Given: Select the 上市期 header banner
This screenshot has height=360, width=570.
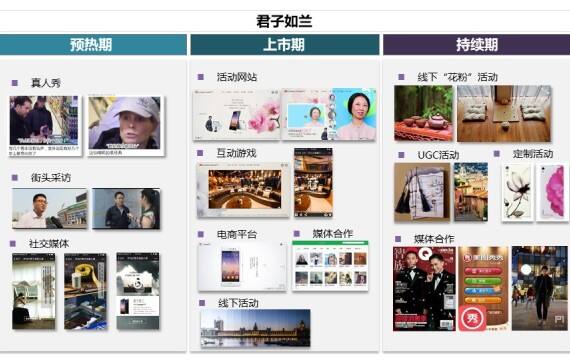Looking at the screenshot, I should (x=285, y=45).
